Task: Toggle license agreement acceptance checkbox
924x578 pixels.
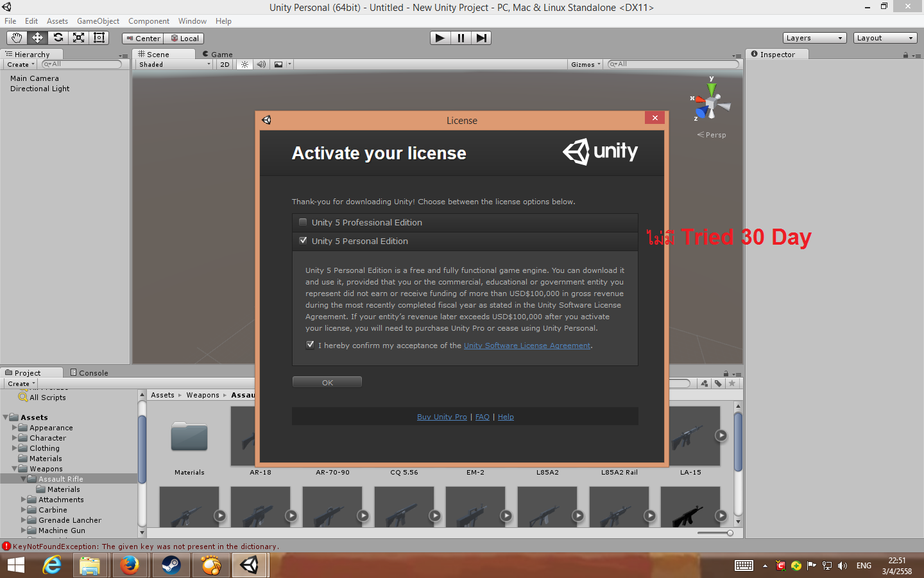Action: coord(310,345)
